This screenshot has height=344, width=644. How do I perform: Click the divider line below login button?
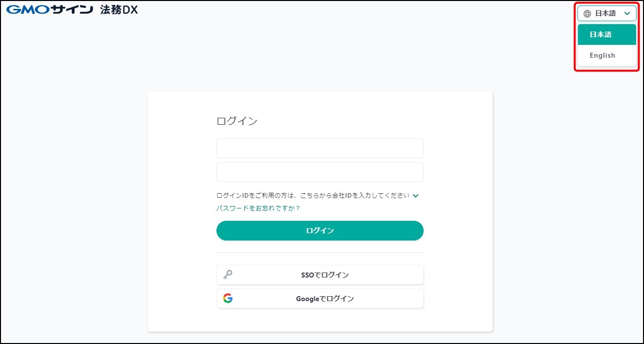tap(320, 253)
